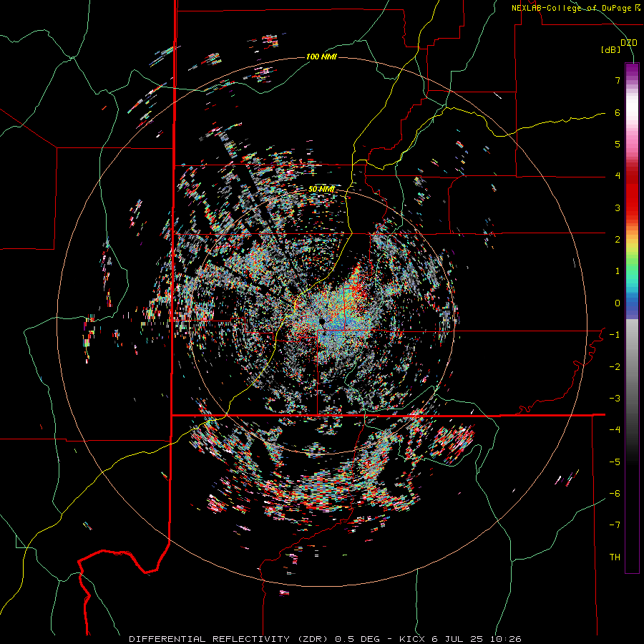Click the colorbar value label "6"
Image resolution: width=644 pixels, height=644 pixels.
[x=618, y=112]
